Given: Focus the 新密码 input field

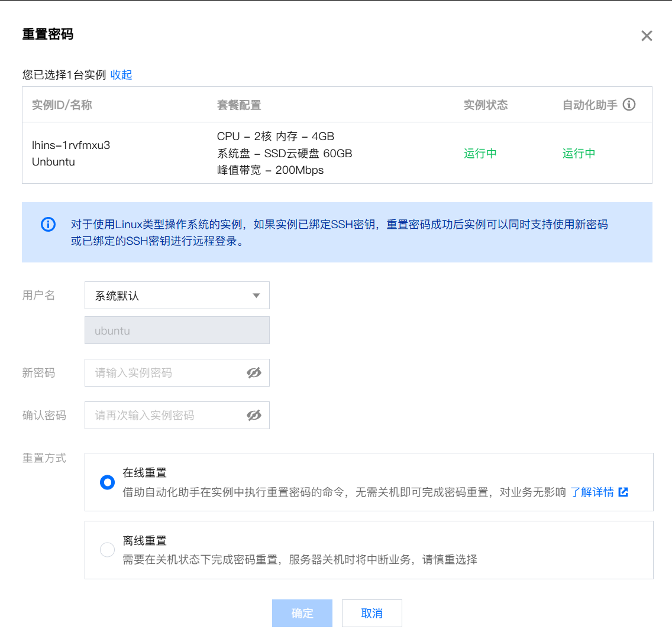Looking at the screenshot, I should [177, 372].
